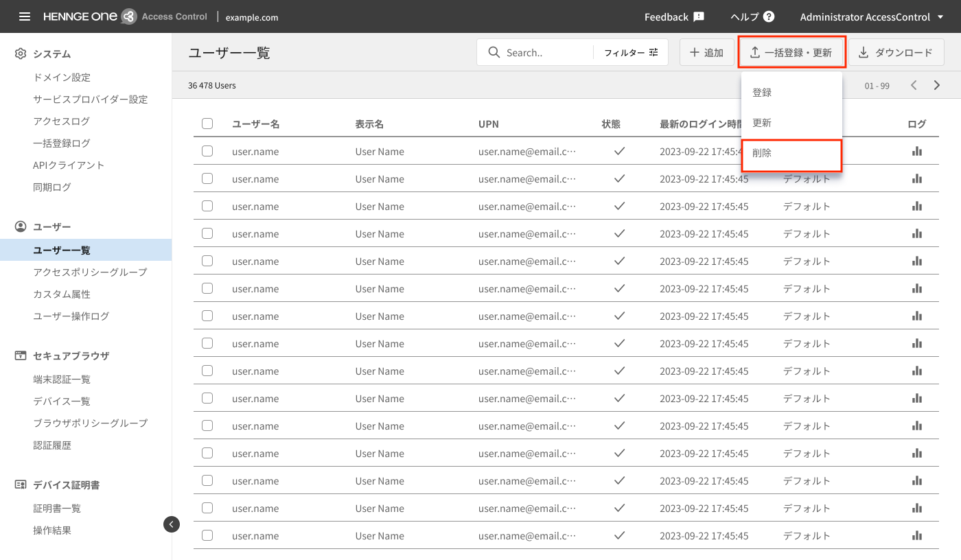The height and width of the screenshot is (560, 961).
Task: Click the ログ column header
Action: pos(916,124)
